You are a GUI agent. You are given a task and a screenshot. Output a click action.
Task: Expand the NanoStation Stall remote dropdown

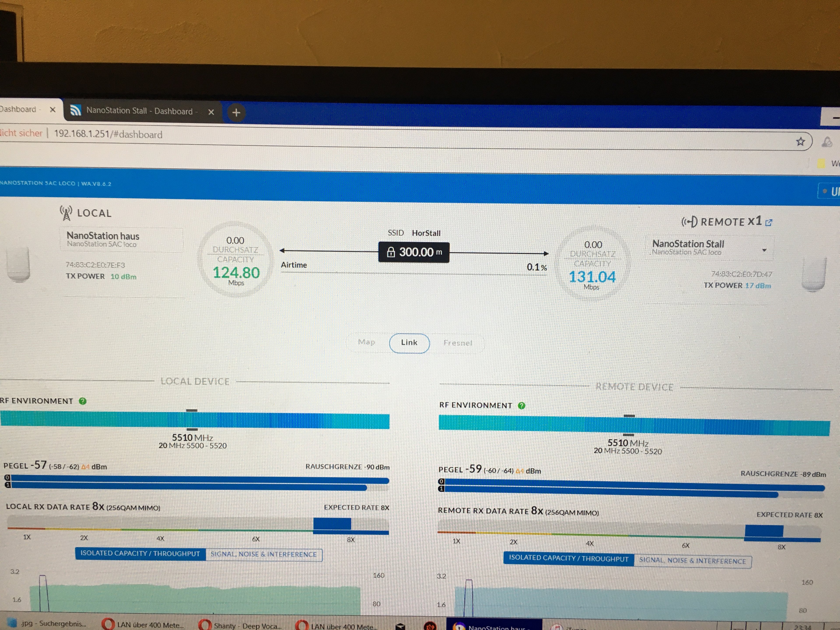point(764,250)
